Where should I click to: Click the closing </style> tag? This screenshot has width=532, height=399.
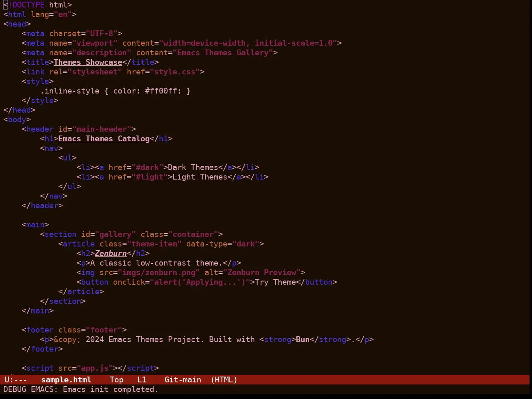(40, 100)
